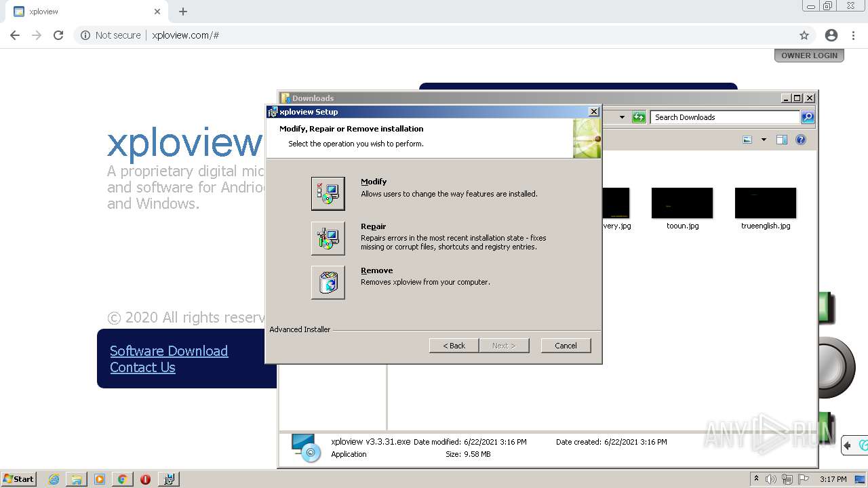Cancel the xploview Setup dialog

point(566,346)
